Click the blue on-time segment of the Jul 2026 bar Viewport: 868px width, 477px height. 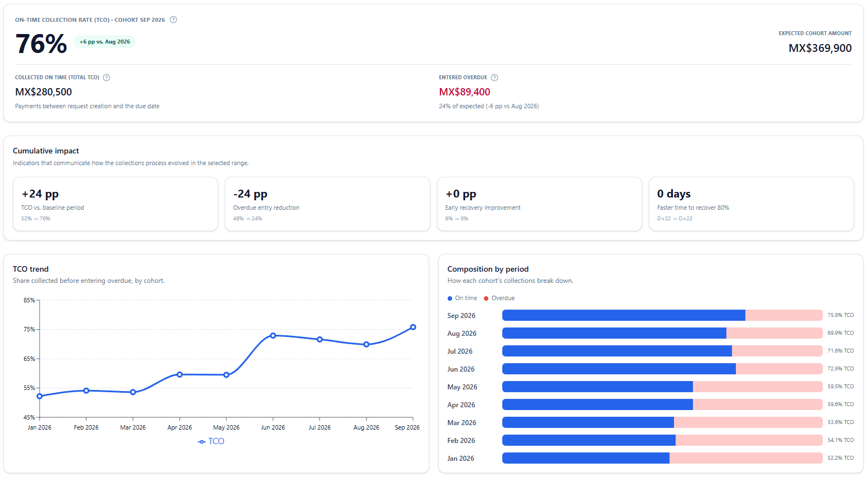617,351
